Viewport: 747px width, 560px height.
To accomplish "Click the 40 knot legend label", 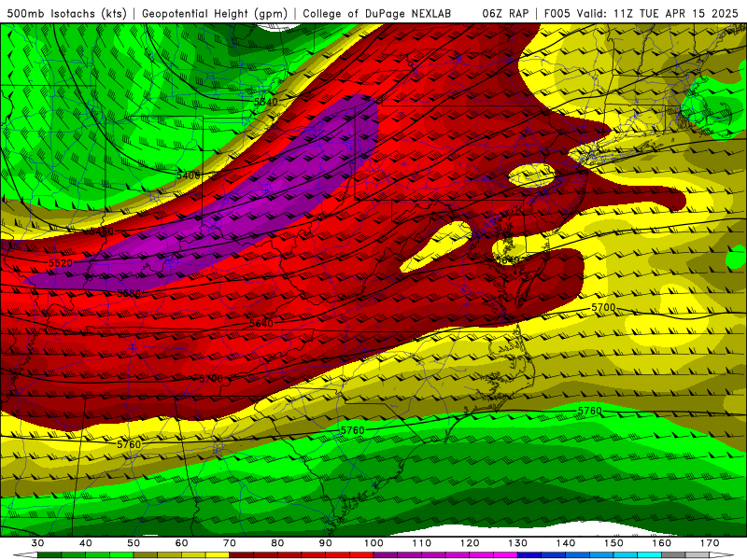I will tap(86, 543).
